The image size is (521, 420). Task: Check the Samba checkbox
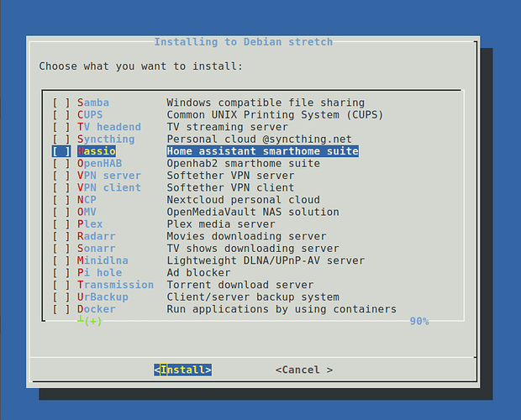click(x=61, y=102)
